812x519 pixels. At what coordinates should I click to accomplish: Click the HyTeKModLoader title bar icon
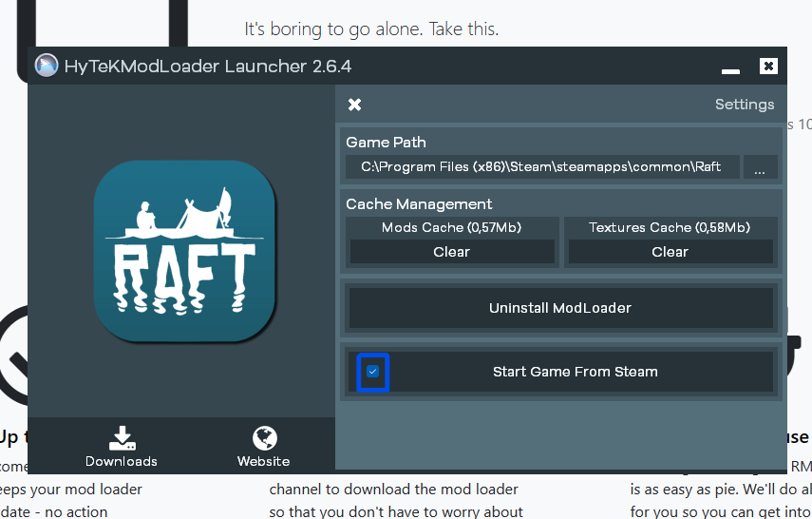click(x=47, y=66)
